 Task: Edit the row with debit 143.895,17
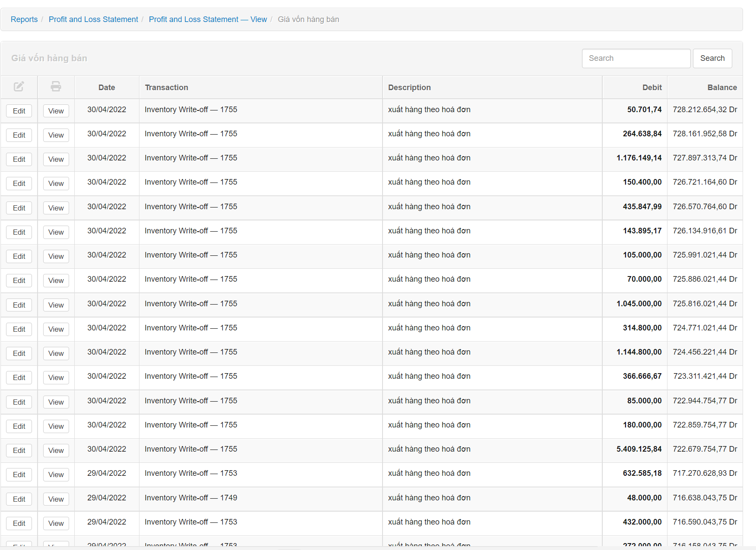[x=19, y=232]
